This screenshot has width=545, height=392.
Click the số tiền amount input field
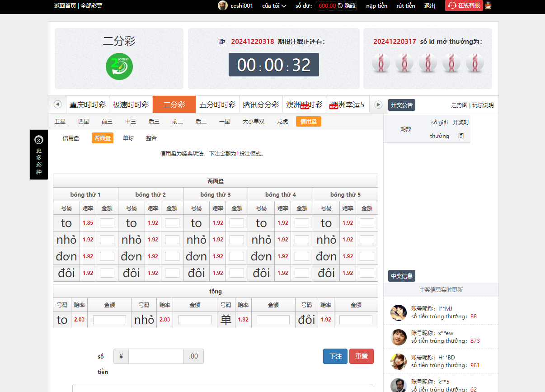pyautogui.click(x=156, y=356)
